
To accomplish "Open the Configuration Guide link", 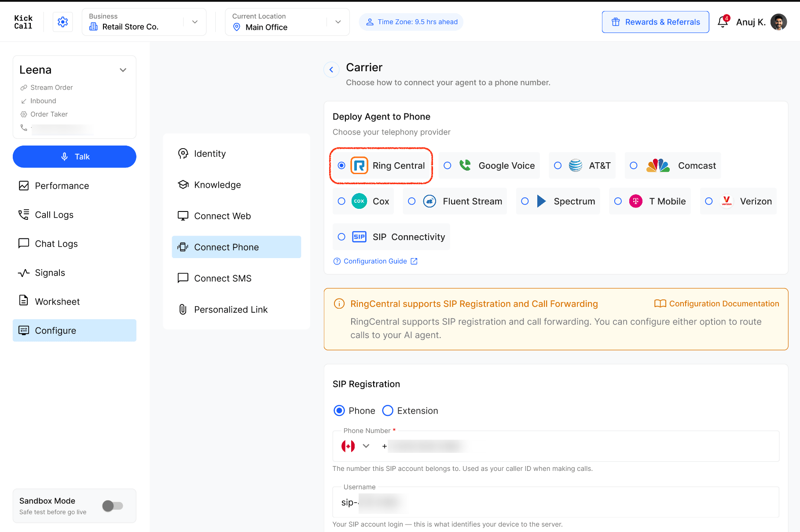I will pyautogui.click(x=375, y=261).
